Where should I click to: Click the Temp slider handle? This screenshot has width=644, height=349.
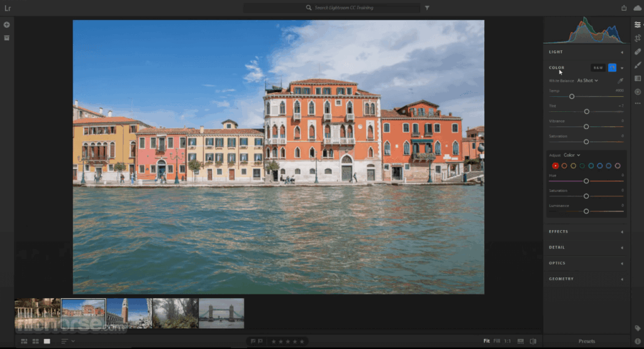pos(572,96)
